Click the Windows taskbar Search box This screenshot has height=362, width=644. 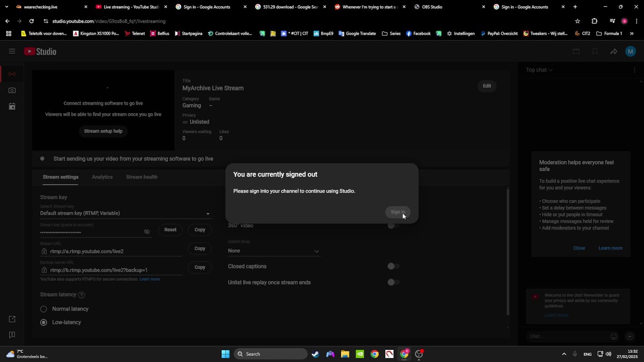pos(271,354)
